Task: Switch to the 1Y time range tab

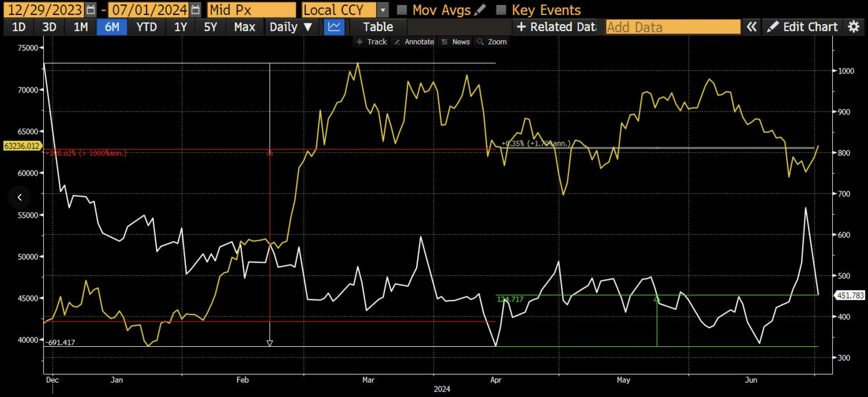Action: coord(180,27)
